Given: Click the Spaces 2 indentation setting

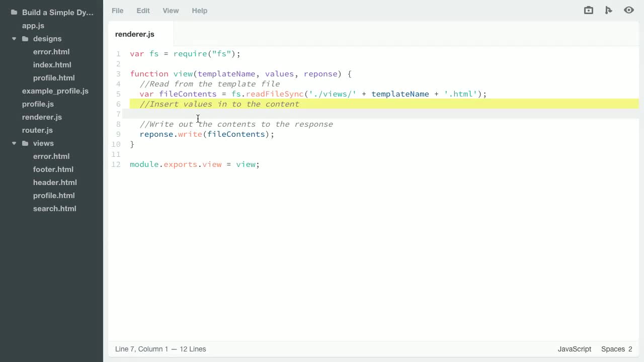Looking at the screenshot, I should [x=616, y=349].
